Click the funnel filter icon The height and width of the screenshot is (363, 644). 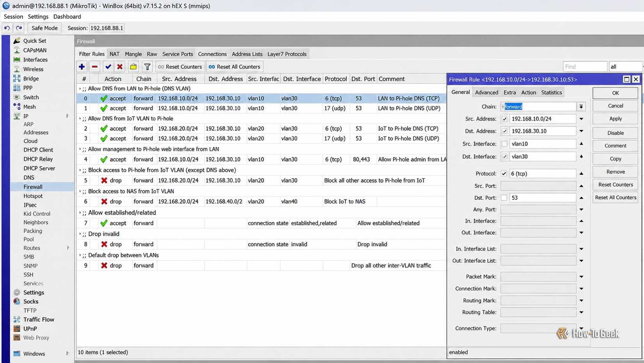point(147,67)
